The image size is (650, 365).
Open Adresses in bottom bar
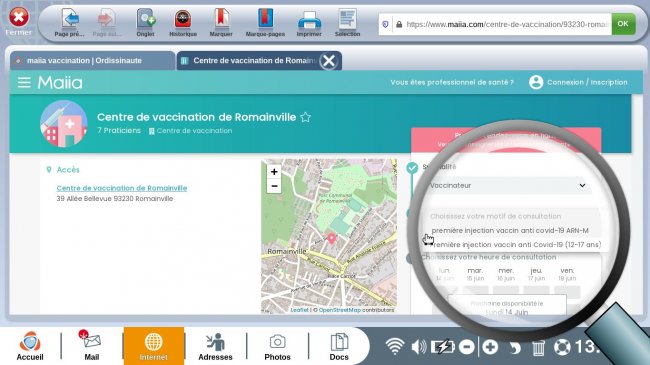215,346
